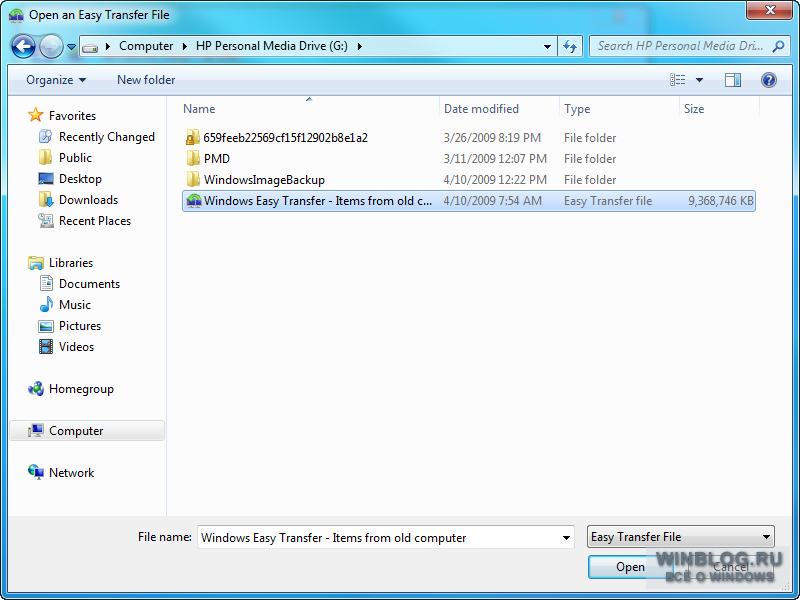Select the Windows Easy Transfer file icon
800x600 pixels.
pos(193,201)
